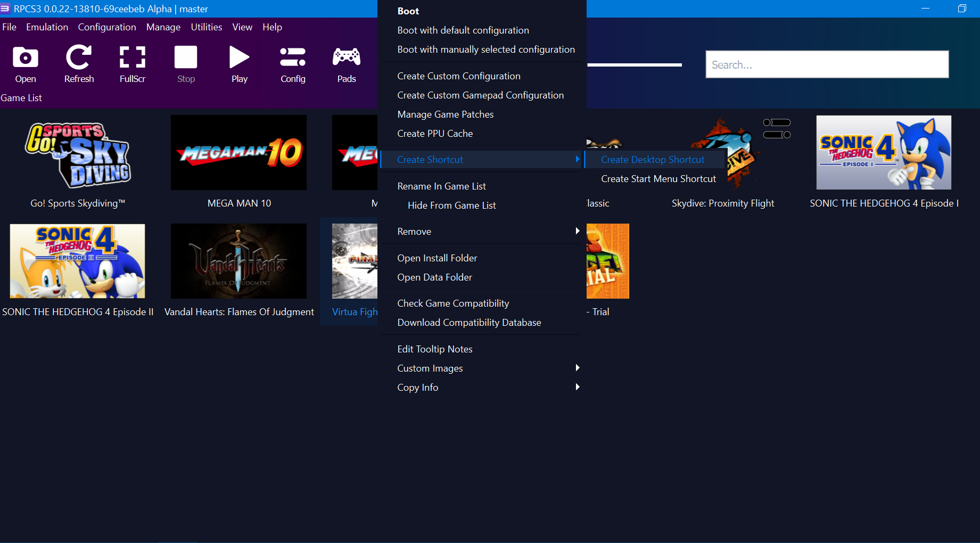Open the Utilities menu
This screenshot has width=980, height=543.
pos(207,27)
